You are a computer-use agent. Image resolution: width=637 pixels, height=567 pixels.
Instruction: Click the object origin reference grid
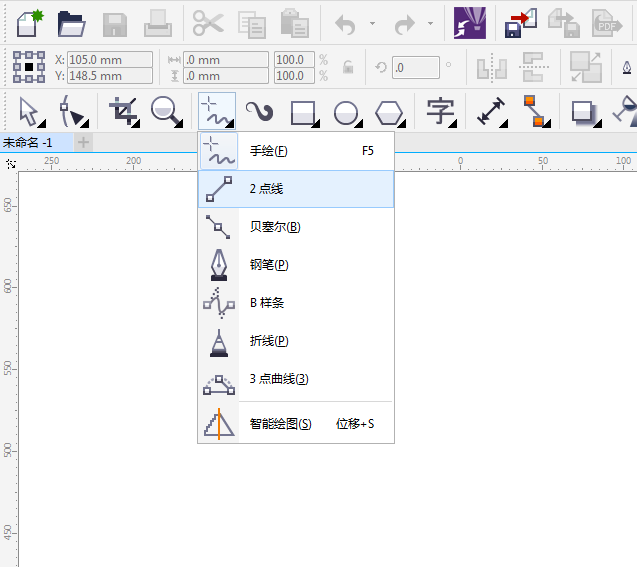pos(29,67)
